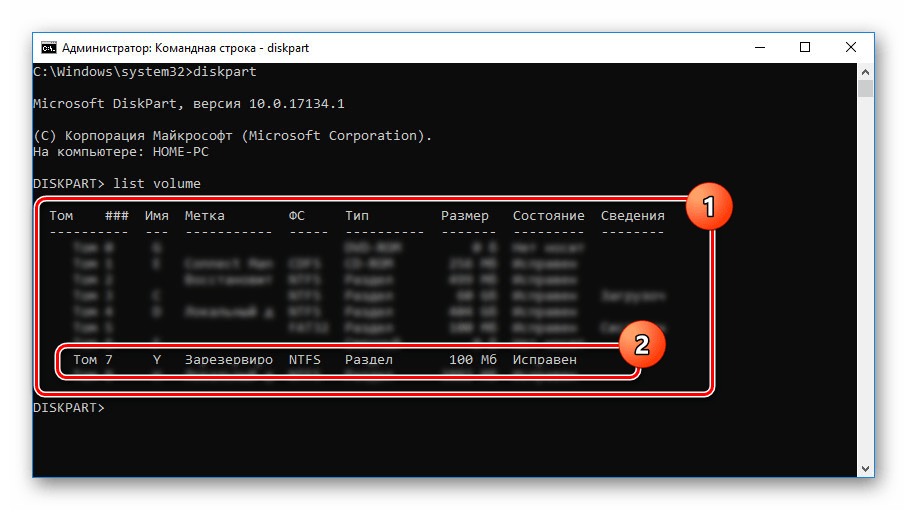The width and height of the screenshot is (907, 510).
Task: Click the 'Сведения' column header
Action: (632, 215)
